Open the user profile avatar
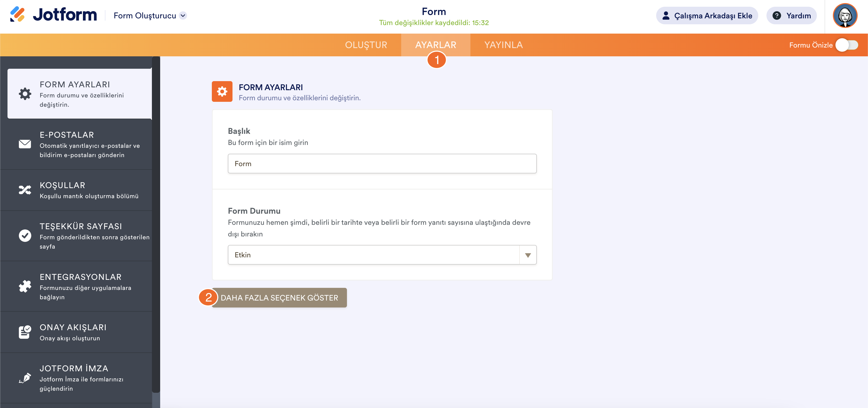 [x=845, y=16]
